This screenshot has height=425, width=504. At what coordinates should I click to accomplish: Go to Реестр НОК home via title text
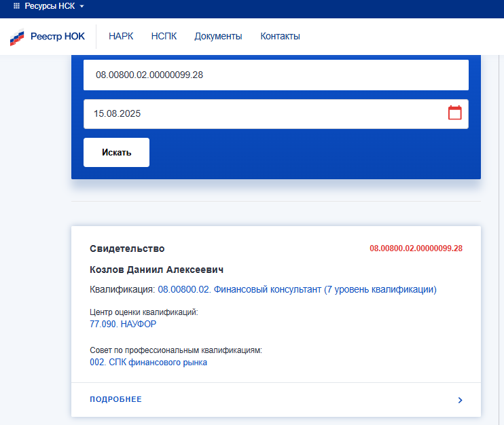pos(58,37)
